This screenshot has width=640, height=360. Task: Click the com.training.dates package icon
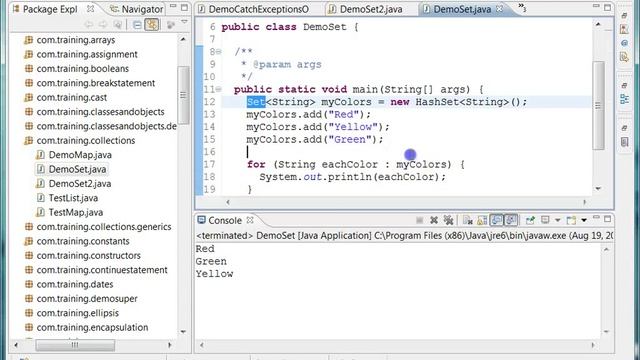(x=29, y=284)
